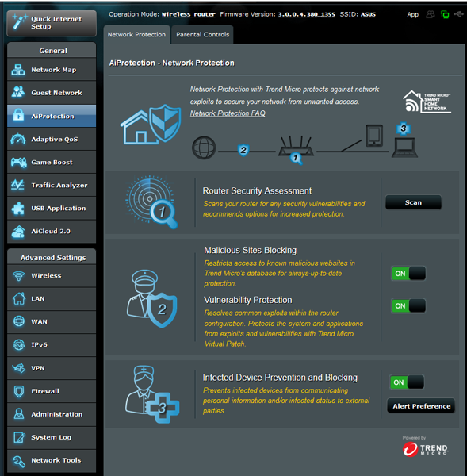Open USB Application puzzle icon

coord(18,208)
